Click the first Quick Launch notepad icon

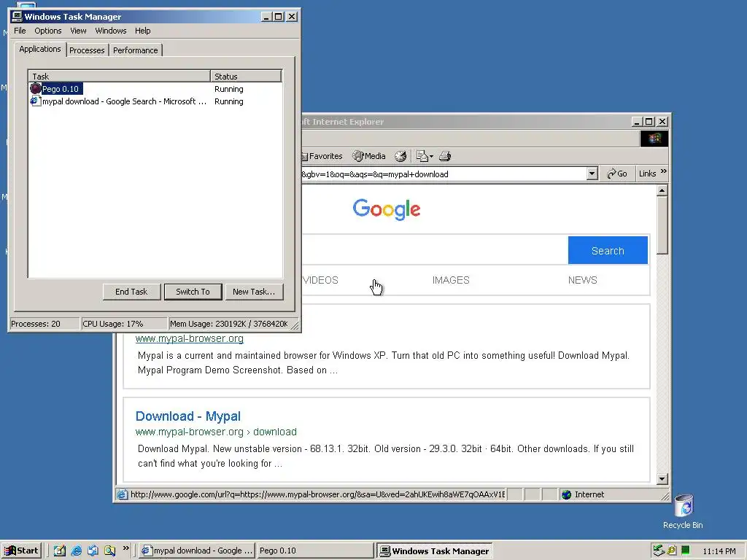point(60,551)
